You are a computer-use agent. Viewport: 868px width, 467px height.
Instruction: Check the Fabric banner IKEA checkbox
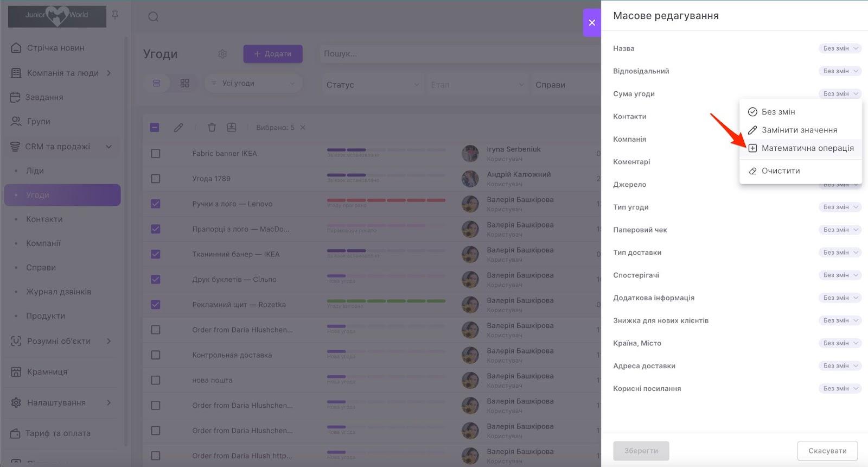click(x=156, y=154)
